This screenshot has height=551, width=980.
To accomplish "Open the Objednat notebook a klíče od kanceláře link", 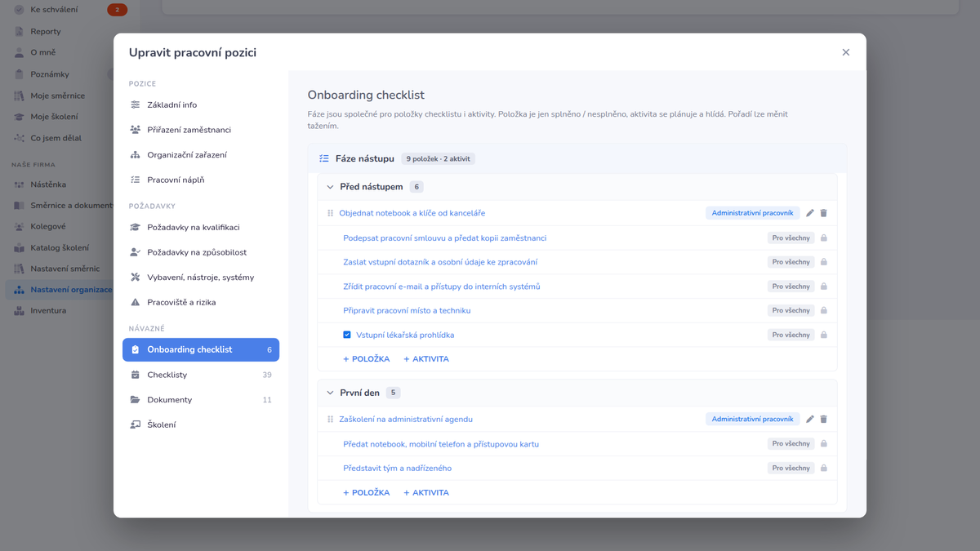I will point(412,213).
